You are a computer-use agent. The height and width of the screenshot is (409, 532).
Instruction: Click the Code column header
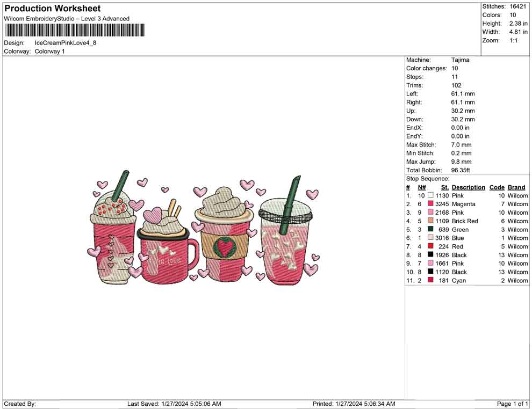497,187
